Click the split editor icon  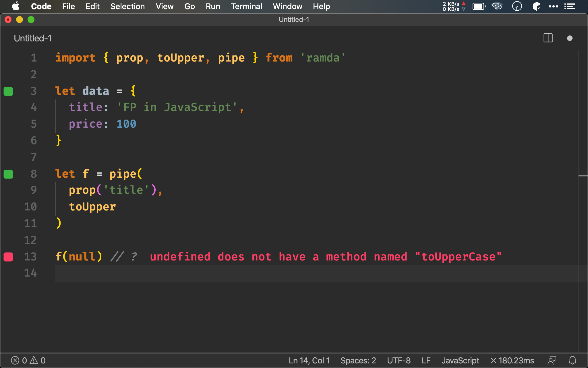pos(548,38)
